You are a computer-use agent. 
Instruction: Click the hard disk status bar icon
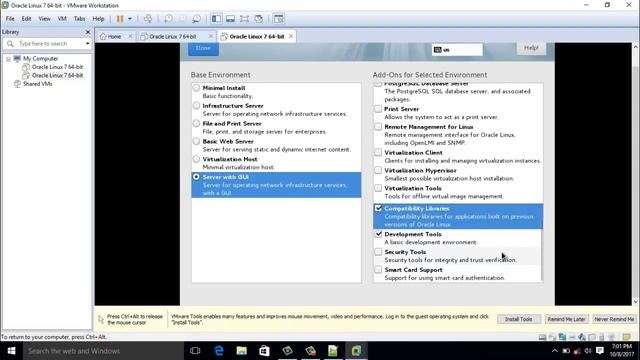542,337
